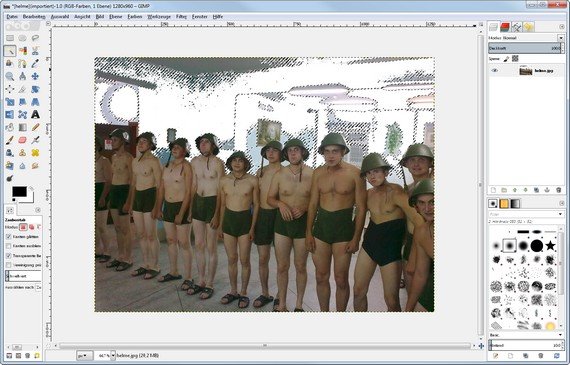
Task: Anchor the floating layer button
Action: click(x=547, y=190)
